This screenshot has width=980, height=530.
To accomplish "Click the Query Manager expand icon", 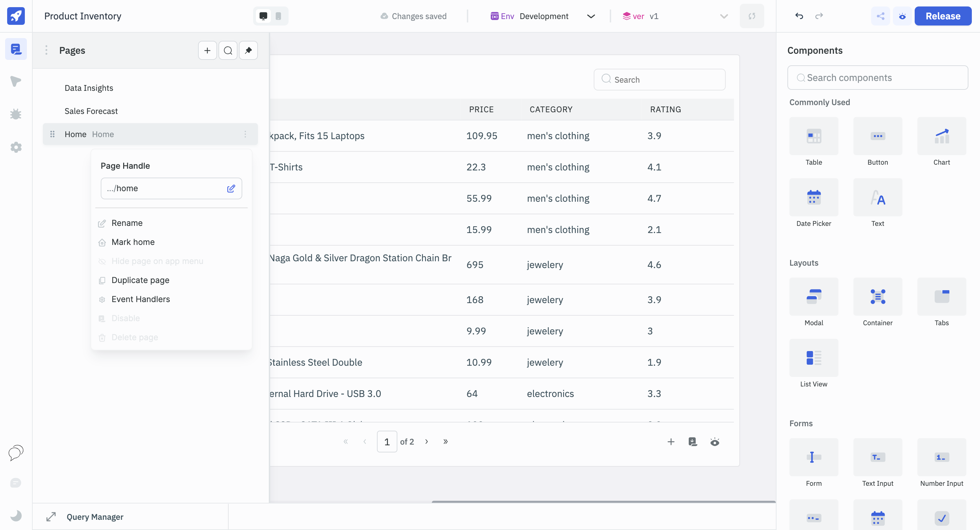I will point(51,516).
